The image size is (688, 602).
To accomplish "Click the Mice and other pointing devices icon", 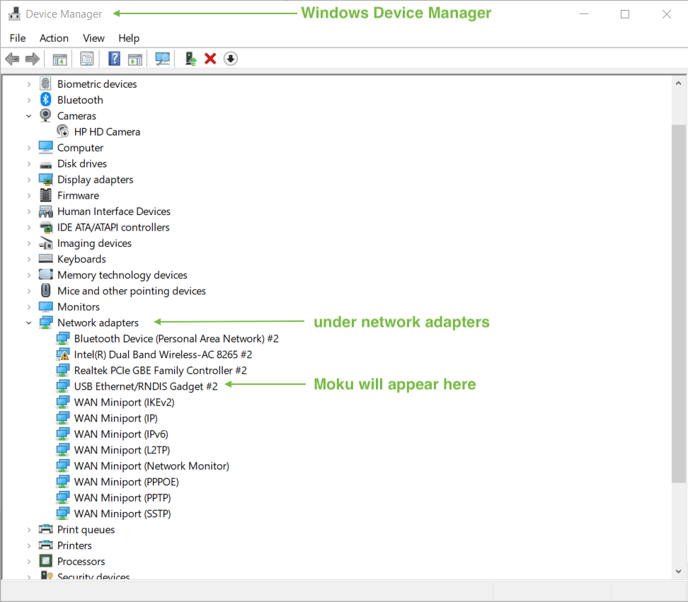I will 46,290.
